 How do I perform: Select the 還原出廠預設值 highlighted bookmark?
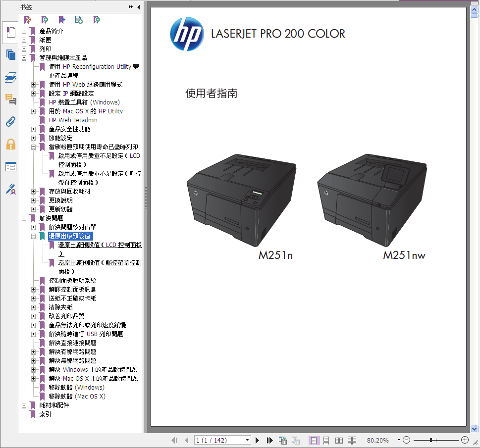70,236
